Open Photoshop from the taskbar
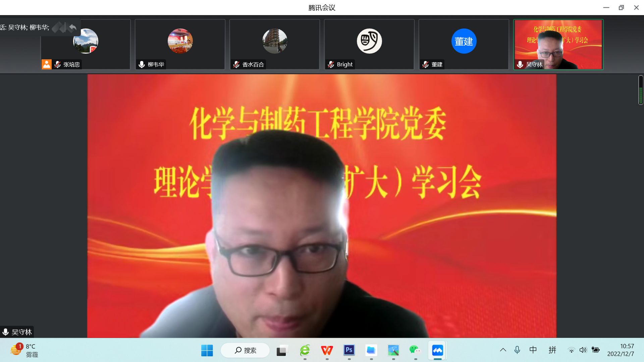Viewport: 644px width, 362px height. (x=349, y=350)
